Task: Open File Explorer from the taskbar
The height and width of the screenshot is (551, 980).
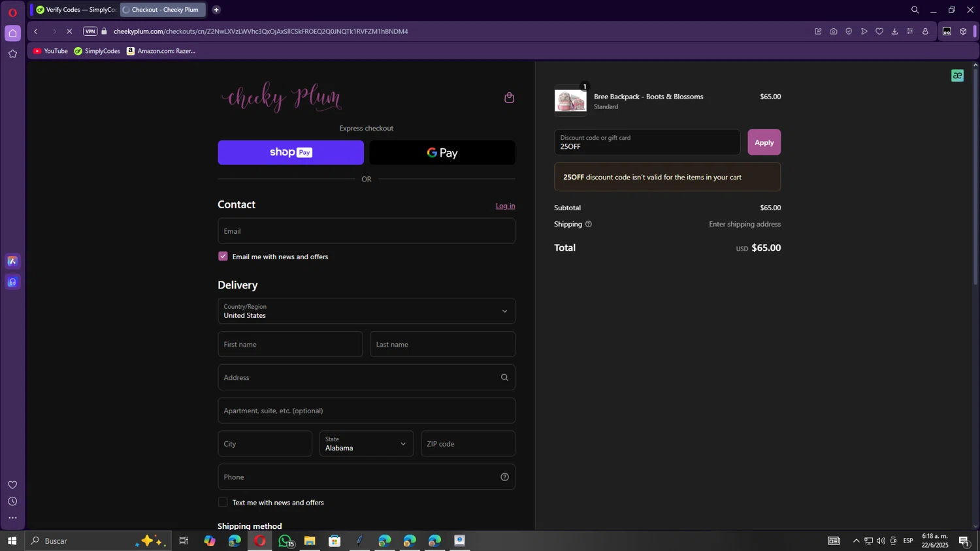Action: click(310, 541)
